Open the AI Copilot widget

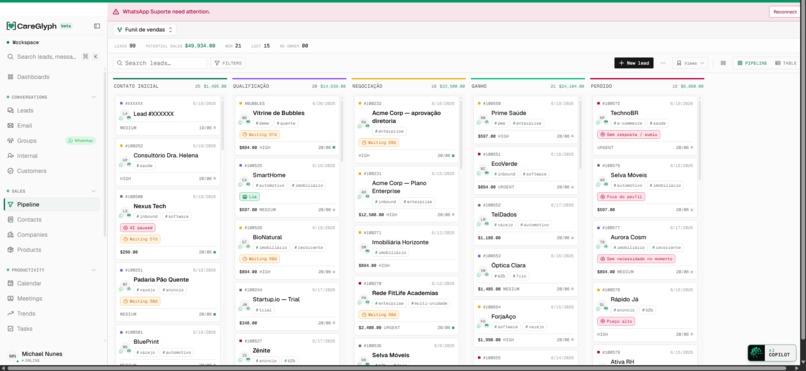(x=772, y=353)
